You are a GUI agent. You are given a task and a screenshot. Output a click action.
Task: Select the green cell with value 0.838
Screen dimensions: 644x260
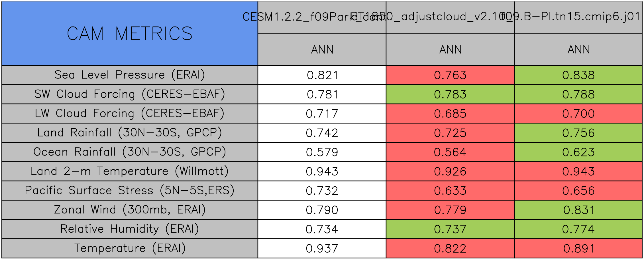click(x=578, y=75)
